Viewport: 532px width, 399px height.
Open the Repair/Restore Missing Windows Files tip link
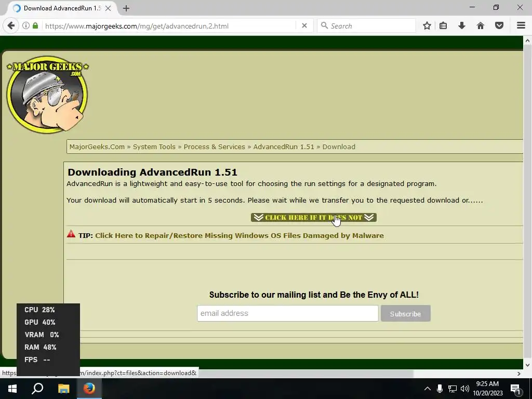[239, 235]
